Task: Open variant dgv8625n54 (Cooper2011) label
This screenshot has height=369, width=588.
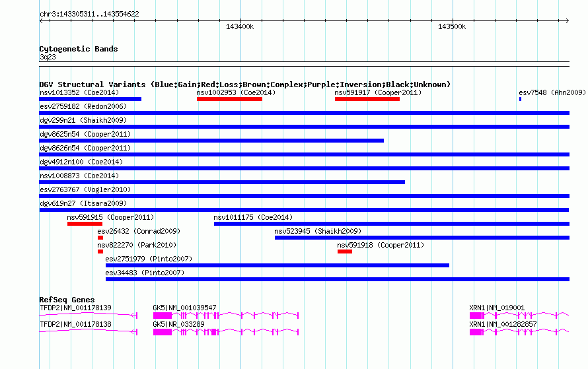Action: 85,134
